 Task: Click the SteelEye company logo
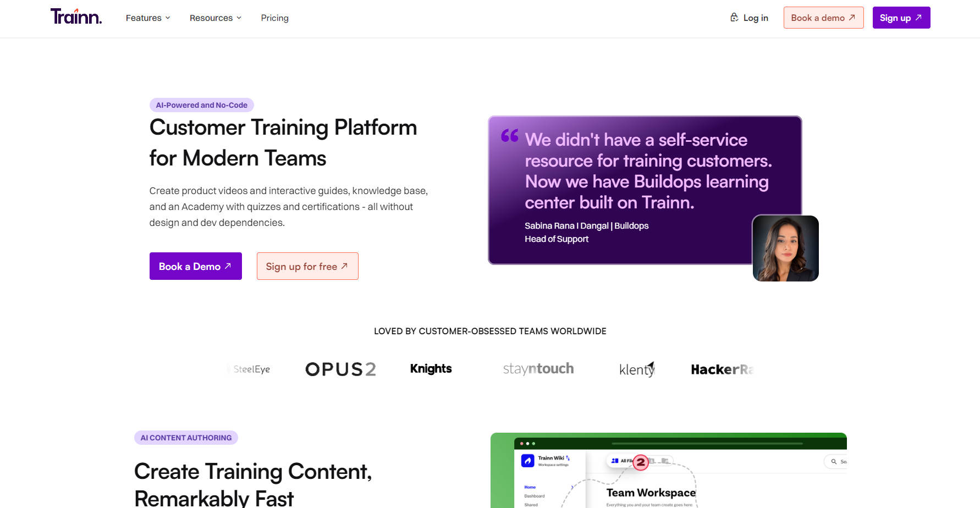[250, 369]
